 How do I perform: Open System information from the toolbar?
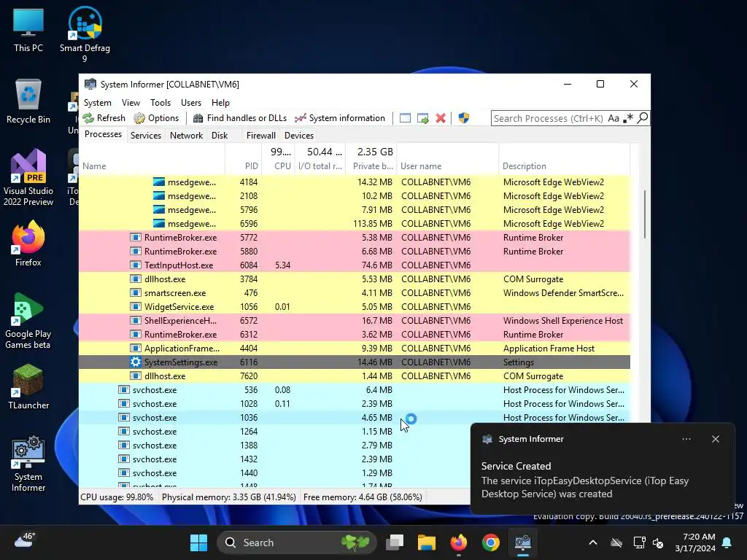pyautogui.click(x=340, y=118)
